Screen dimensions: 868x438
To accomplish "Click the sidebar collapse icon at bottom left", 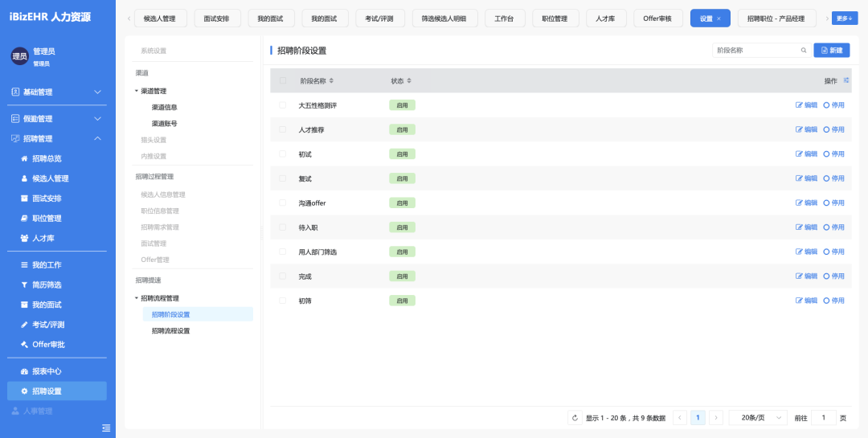I will (x=106, y=428).
